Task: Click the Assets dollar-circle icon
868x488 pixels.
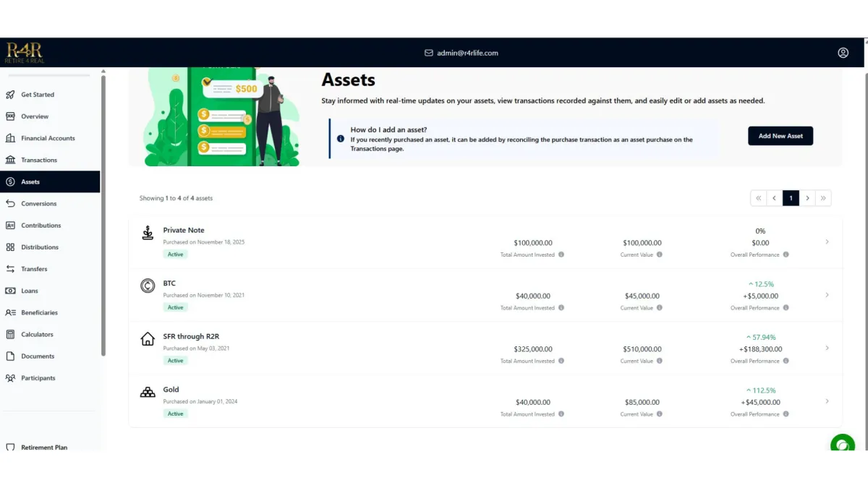Action: point(10,181)
